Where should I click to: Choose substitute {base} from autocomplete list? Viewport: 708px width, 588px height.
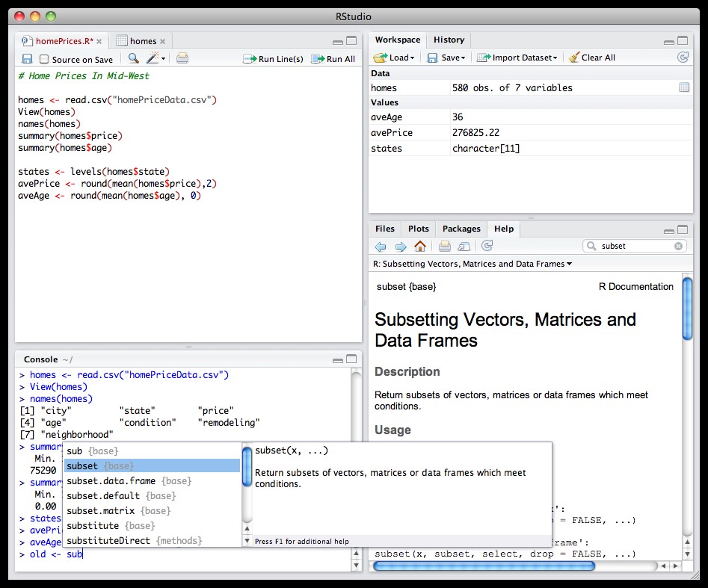[153, 526]
